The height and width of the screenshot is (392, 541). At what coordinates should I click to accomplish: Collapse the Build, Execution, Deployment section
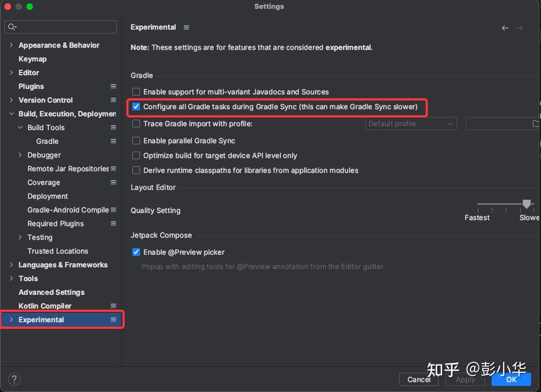(x=11, y=114)
